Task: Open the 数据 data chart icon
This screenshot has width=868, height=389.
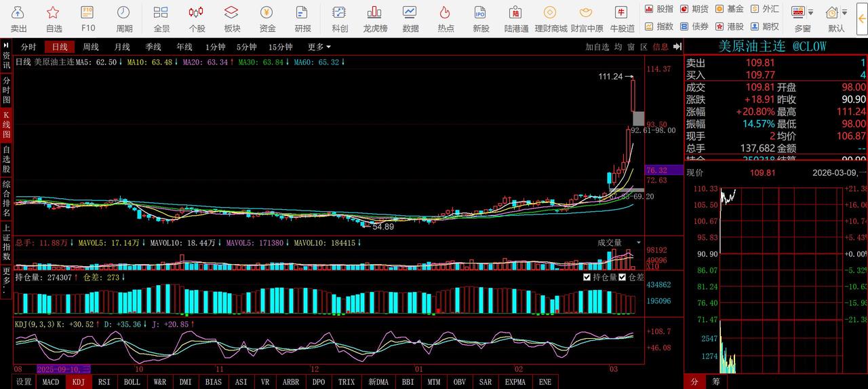Action: 410,18
